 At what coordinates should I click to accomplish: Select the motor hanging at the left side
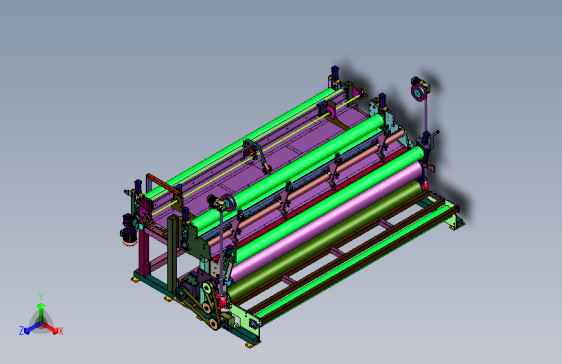[x=129, y=230]
